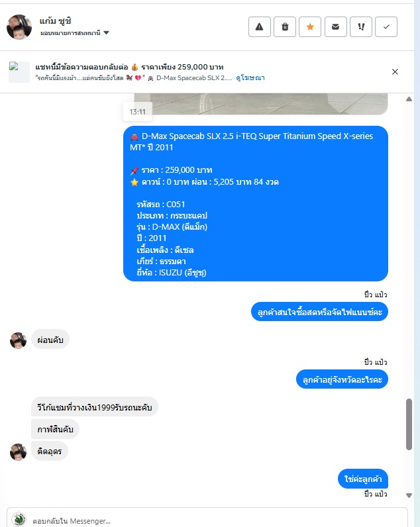Click customer avatar beside ผ่อนคับ message
Image resolution: width=420 pixels, height=527 pixels.
(x=18, y=340)
